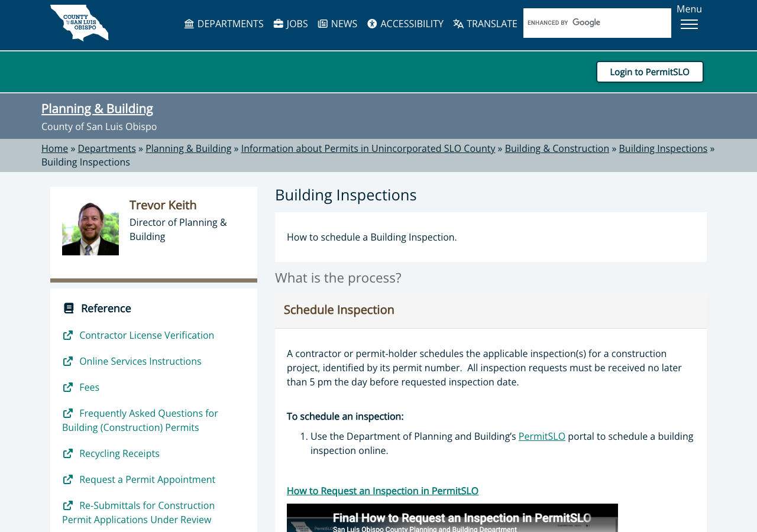Click the Departments building icon

(x=189, y=24)
